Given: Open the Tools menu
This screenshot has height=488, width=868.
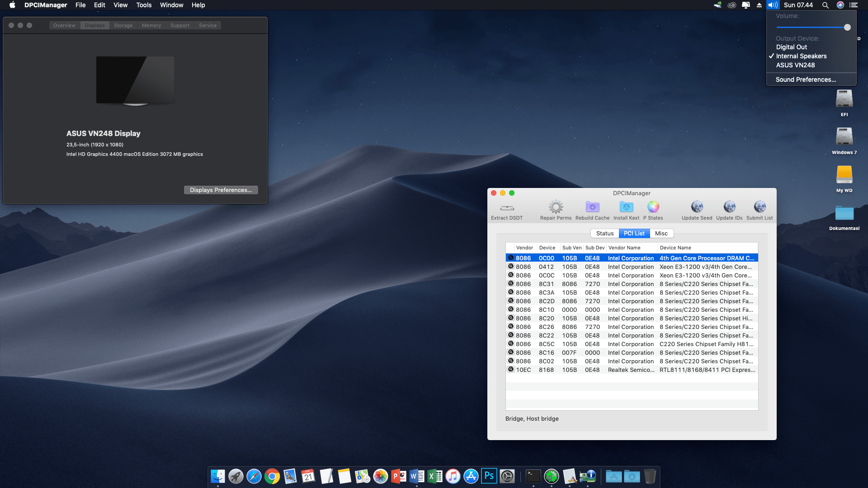Looking at the screenshot, I should click(144, 5).
